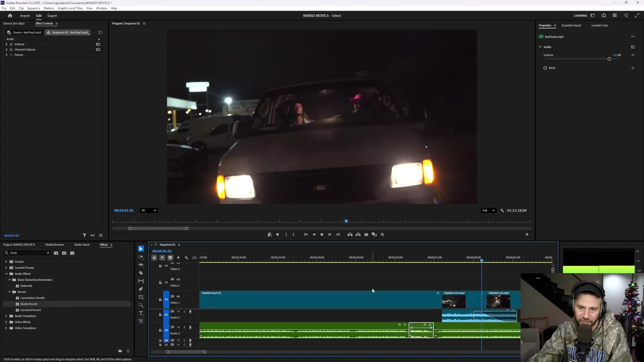Image resolution: width=644 pixels, height=362 pixels.
Task: Stop playback in the Program monitor
Action: tap(322, 234)
